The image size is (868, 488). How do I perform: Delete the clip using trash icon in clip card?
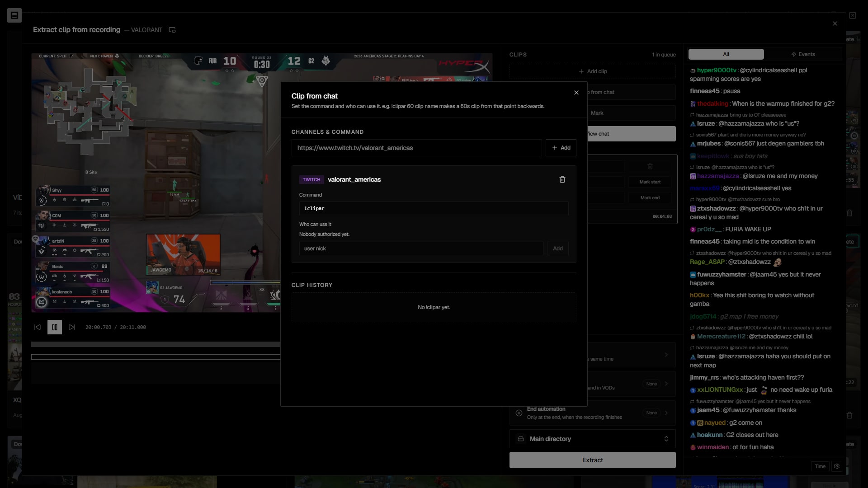click(650, 166)
